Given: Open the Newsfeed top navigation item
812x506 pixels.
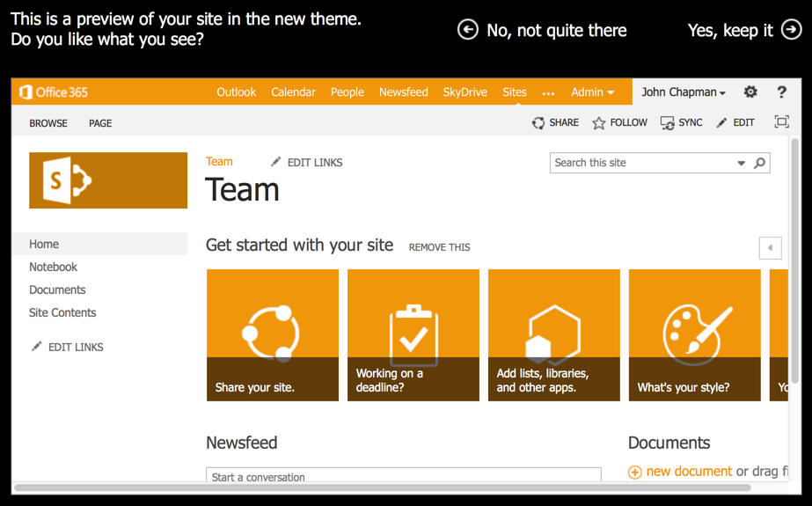Looking at the screenshot, I should pyautogui.click(x=403, y=92).
